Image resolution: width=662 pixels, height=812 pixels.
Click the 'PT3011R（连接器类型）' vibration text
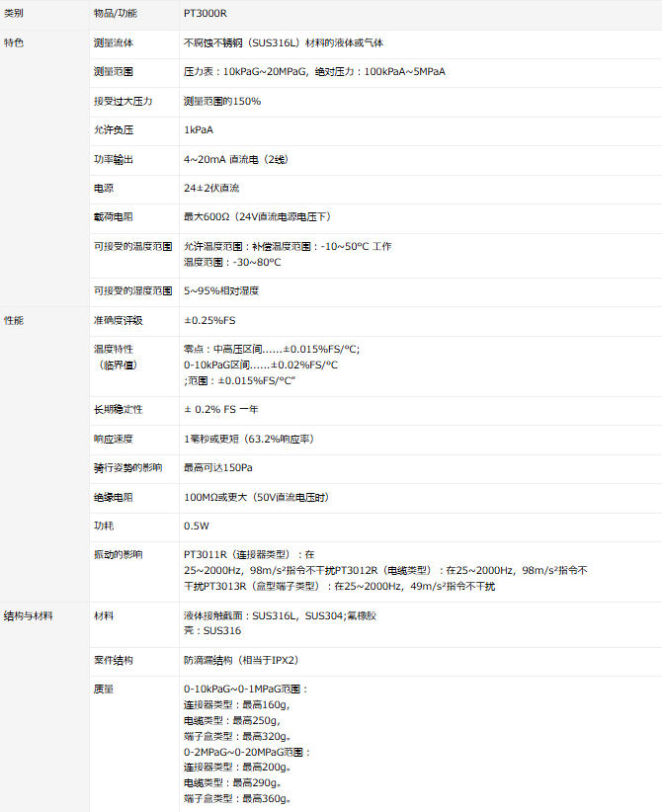240,554
